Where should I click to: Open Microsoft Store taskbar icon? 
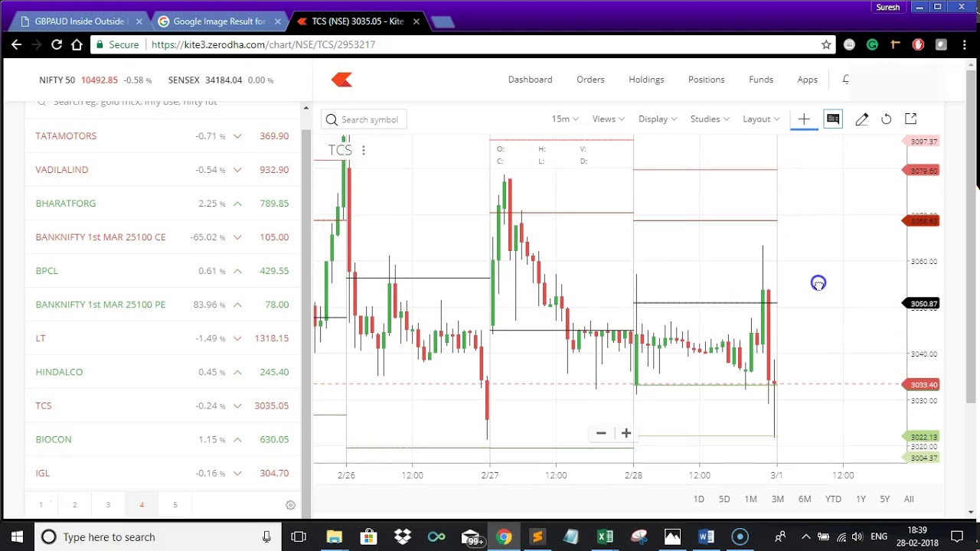click(x=368, y=536)
